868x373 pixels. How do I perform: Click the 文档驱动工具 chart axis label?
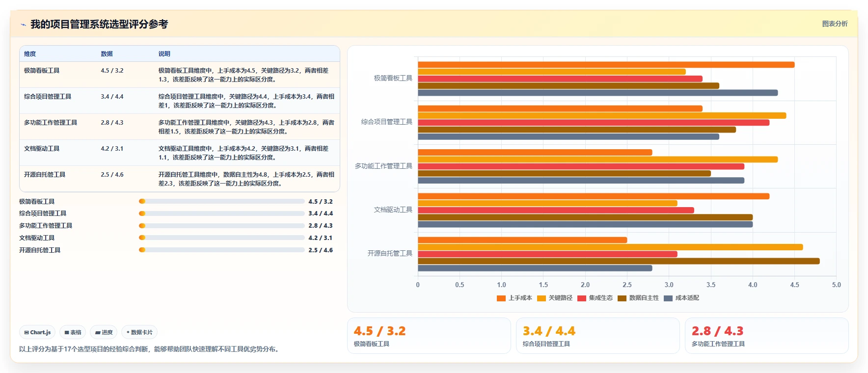(x=393, y=210)
